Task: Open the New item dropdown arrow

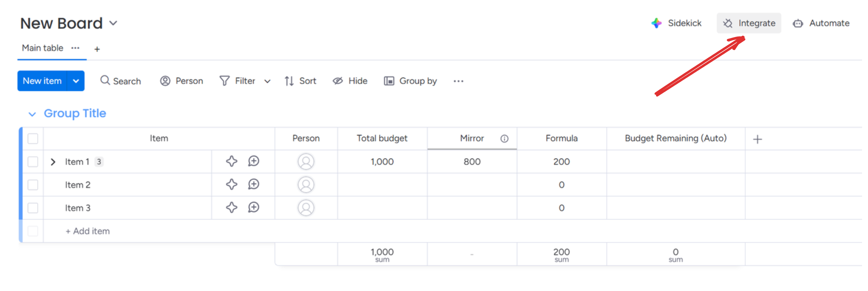Action: point(76,81)
